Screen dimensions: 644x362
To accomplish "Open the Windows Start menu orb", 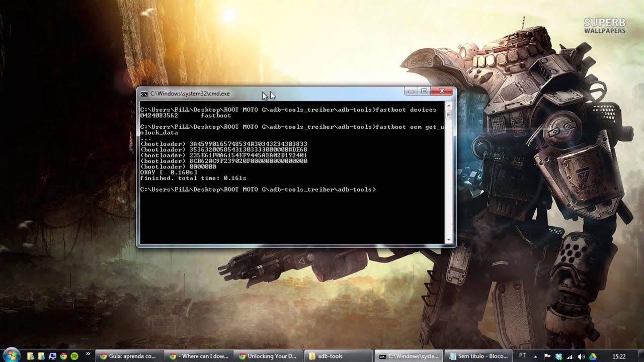I will [12, 354].
